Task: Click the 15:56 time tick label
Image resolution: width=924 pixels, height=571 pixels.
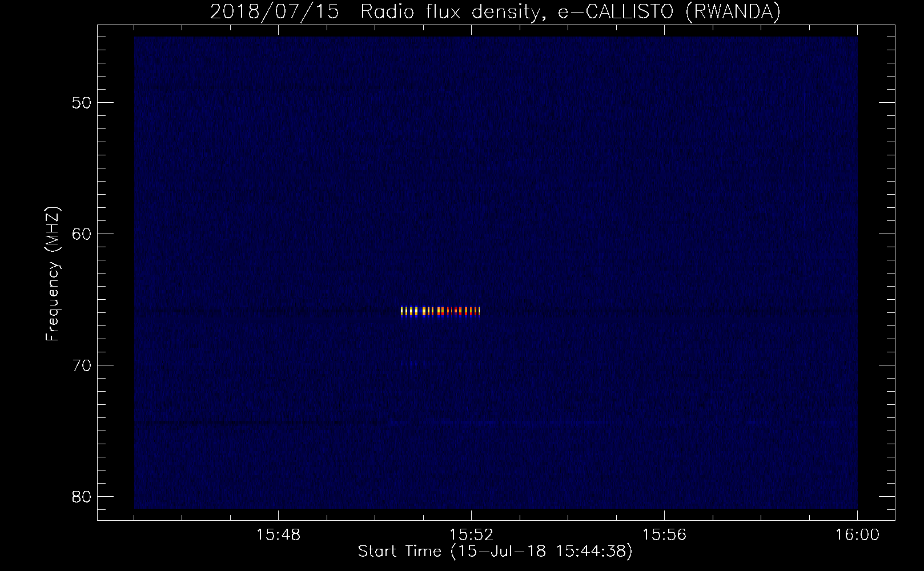Action: 664,535
